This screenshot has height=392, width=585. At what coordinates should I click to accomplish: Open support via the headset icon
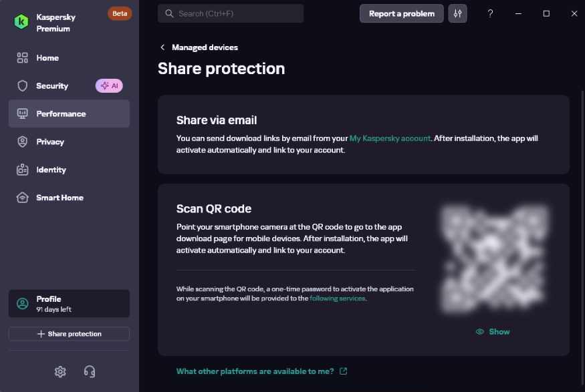tap(90, 371)
